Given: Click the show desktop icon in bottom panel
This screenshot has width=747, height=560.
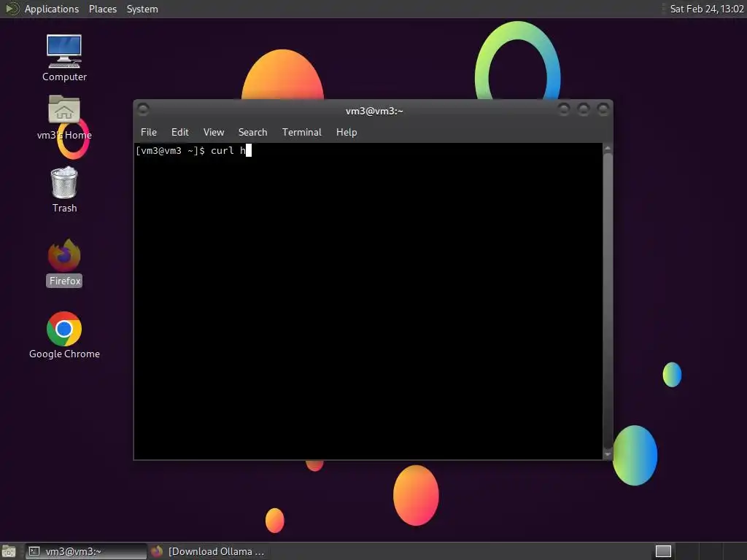Looking at the screenshot, I should [x=9, y=551].
